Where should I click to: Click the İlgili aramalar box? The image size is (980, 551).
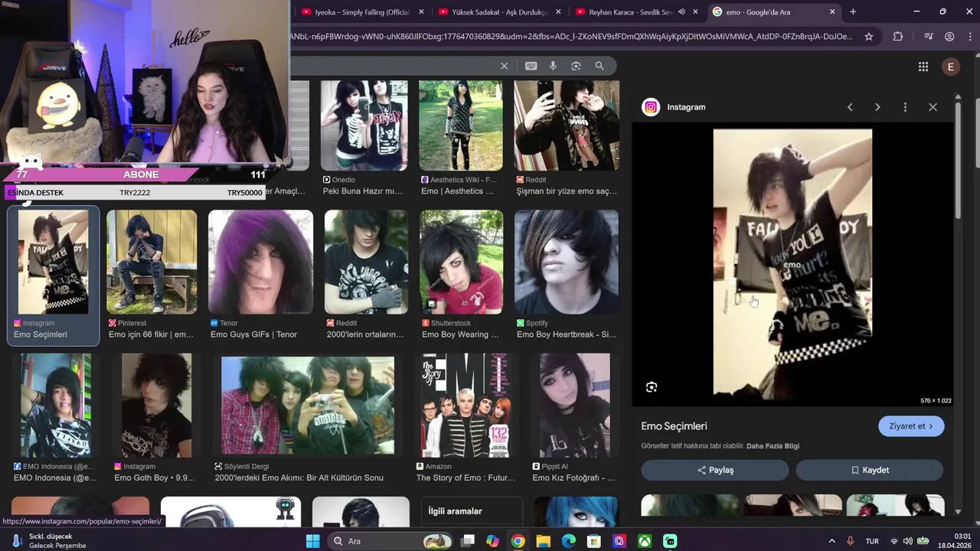point(472,511)
